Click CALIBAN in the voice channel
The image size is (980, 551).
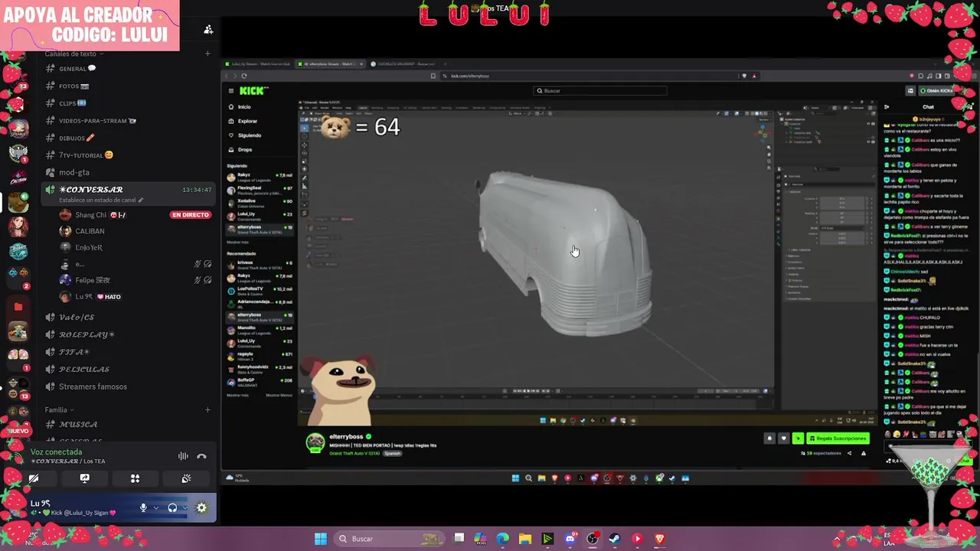(90, 231)
